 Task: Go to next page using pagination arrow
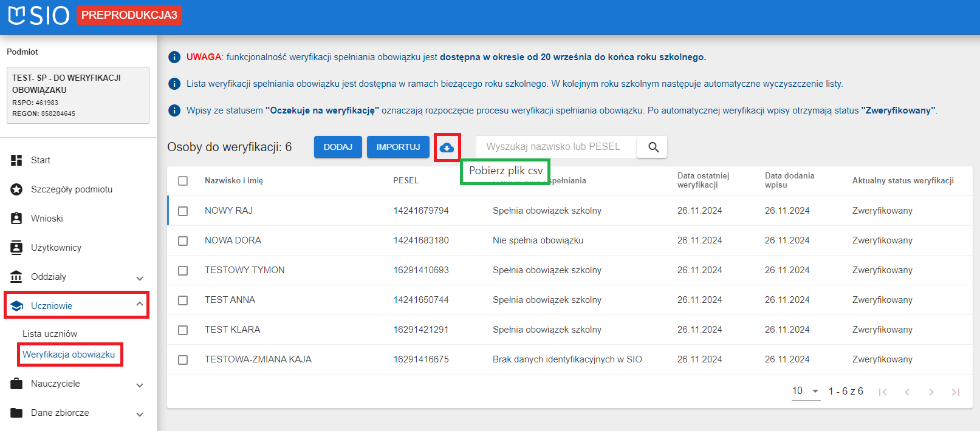coord(931,392)
